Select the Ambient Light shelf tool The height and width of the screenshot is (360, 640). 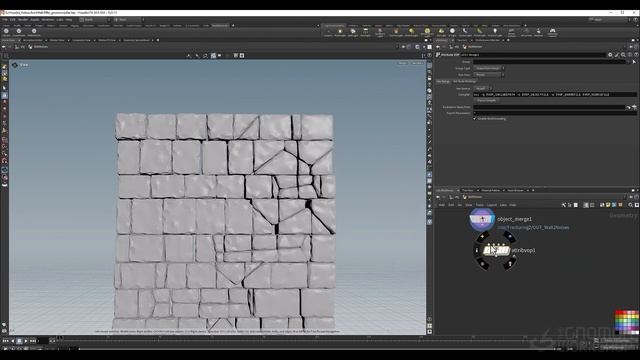tap(495, 32)
